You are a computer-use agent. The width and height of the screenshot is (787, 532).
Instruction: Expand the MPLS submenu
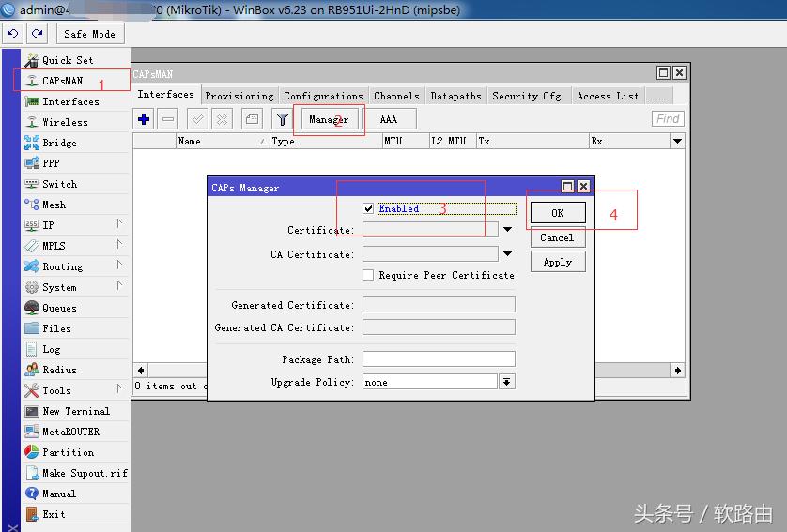(x=118, y=244)
